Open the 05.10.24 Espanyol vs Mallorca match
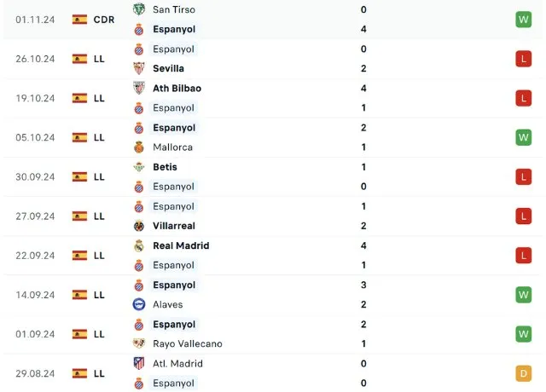546x392 pixels. click(256, 137)
